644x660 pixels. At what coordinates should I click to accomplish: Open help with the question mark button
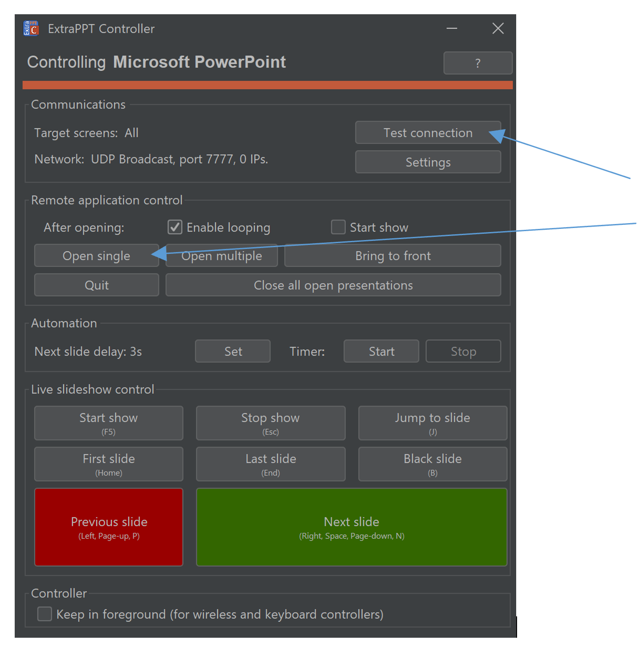[x=478, y=63]
